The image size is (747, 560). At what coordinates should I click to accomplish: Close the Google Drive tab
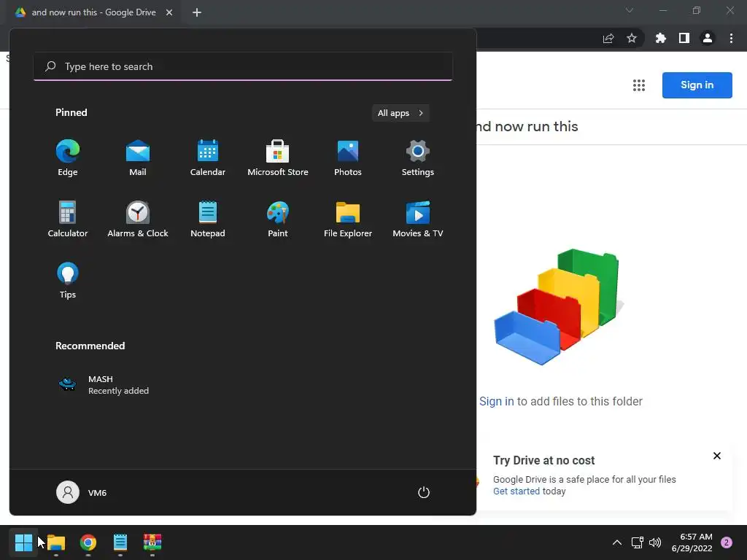(169, 12)
